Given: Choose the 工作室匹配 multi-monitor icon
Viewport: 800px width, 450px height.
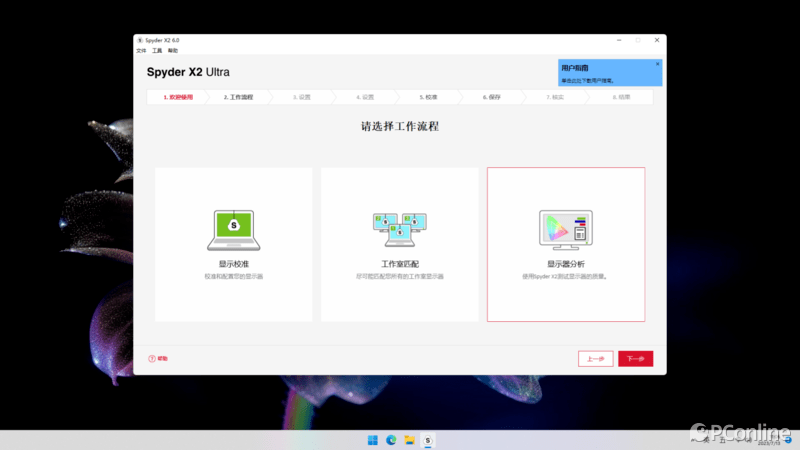Looking at the screenshot, I should [399, 229].
